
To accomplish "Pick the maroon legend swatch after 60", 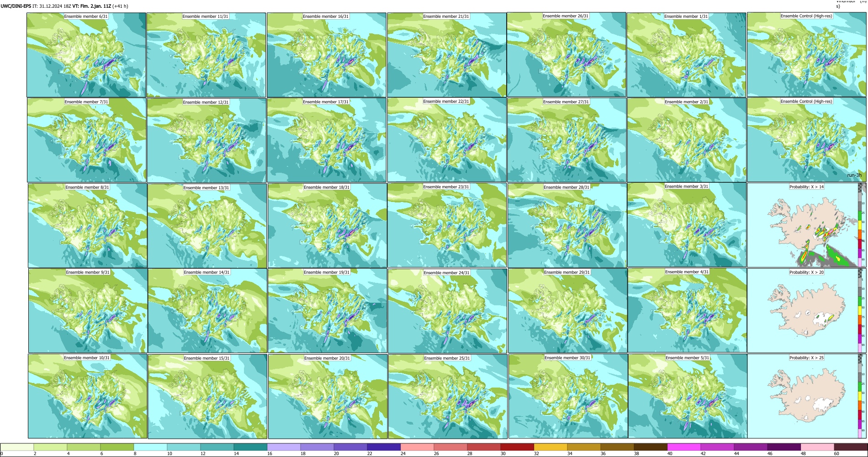I will coord(851,447).
